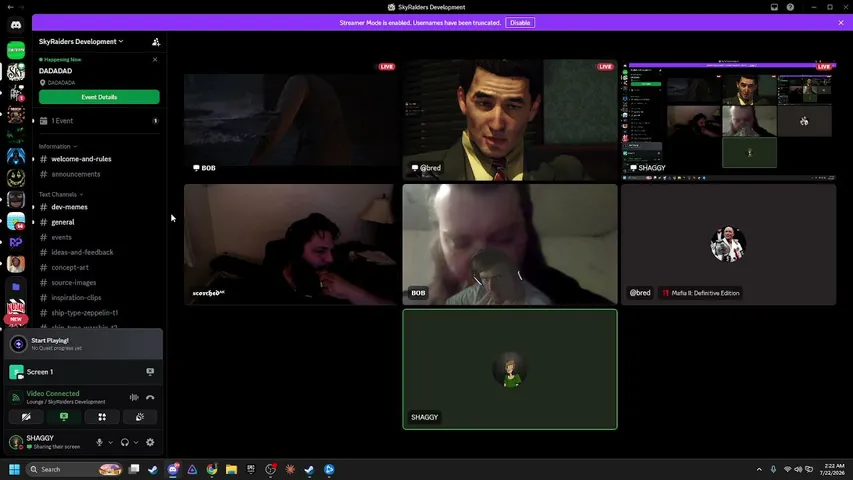Open the RP server icon in sidebar

16,242
